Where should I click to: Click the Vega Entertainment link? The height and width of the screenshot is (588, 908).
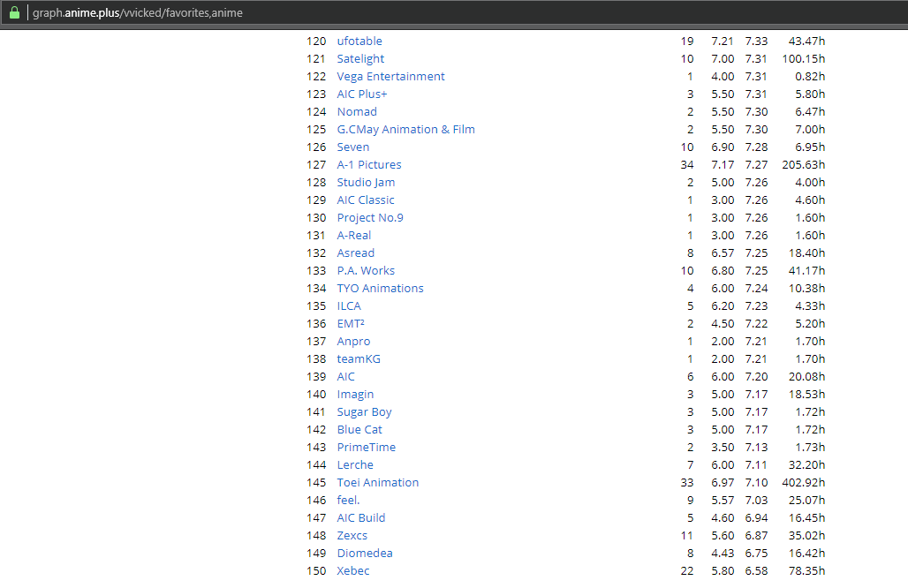point(390,77)
